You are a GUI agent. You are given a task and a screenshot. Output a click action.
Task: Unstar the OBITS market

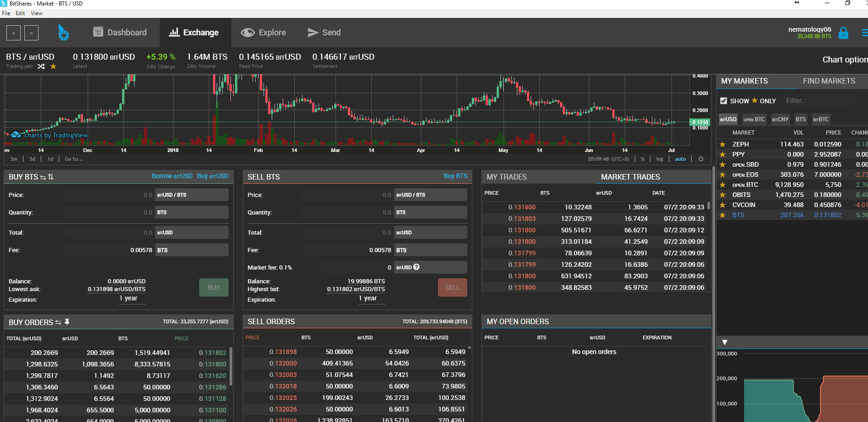tap(722, 195)
